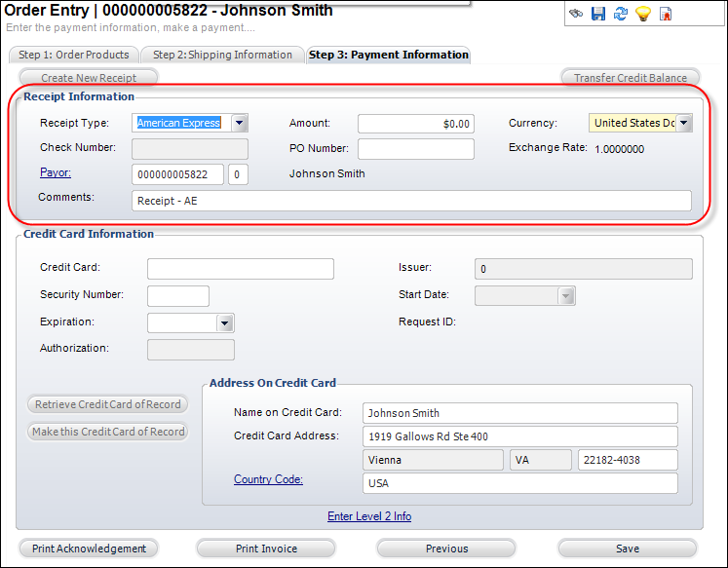Click the Country Code link
This screenshot has width=728, height=568.
click(x=268, y=479)
